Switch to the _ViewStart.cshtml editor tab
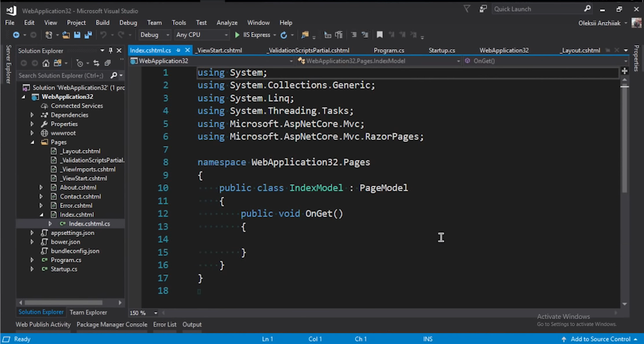This screenshot has height=344, width=644. point(219,50)
